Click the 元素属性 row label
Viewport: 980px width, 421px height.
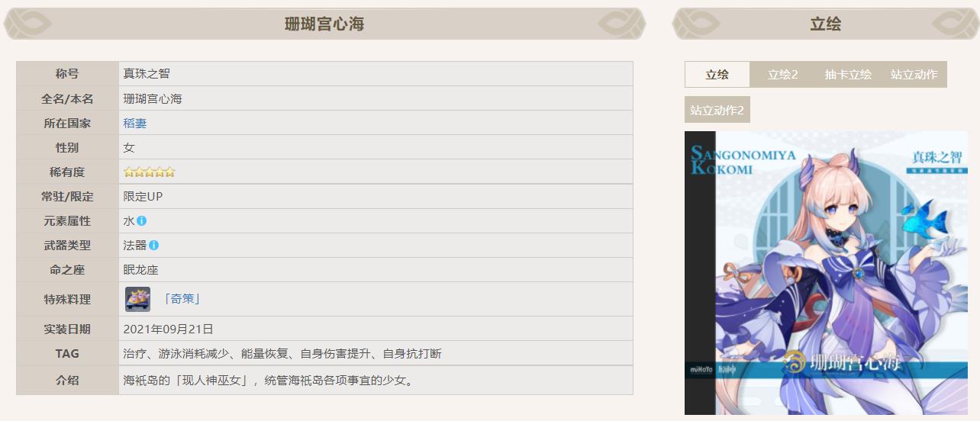(x=67, y=221)
